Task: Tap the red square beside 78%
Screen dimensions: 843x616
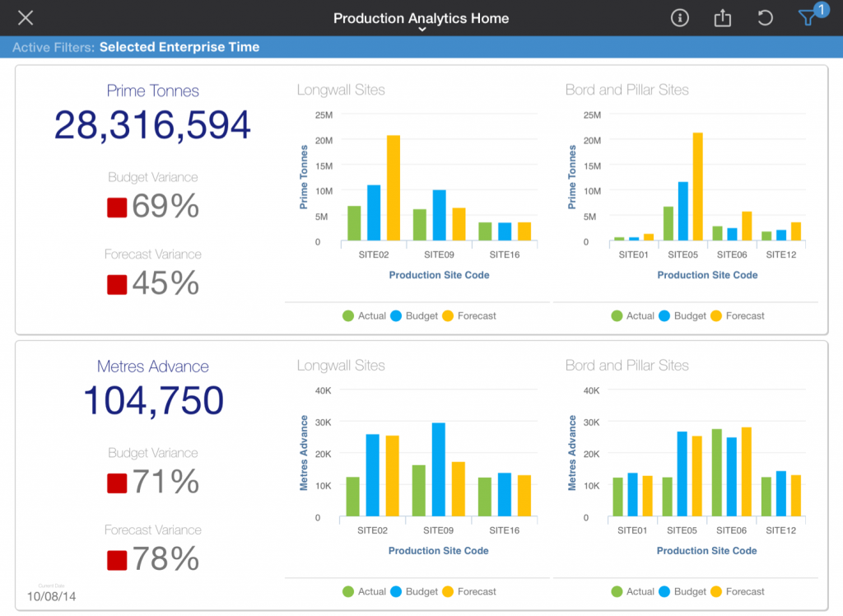Action: [115, 559]
